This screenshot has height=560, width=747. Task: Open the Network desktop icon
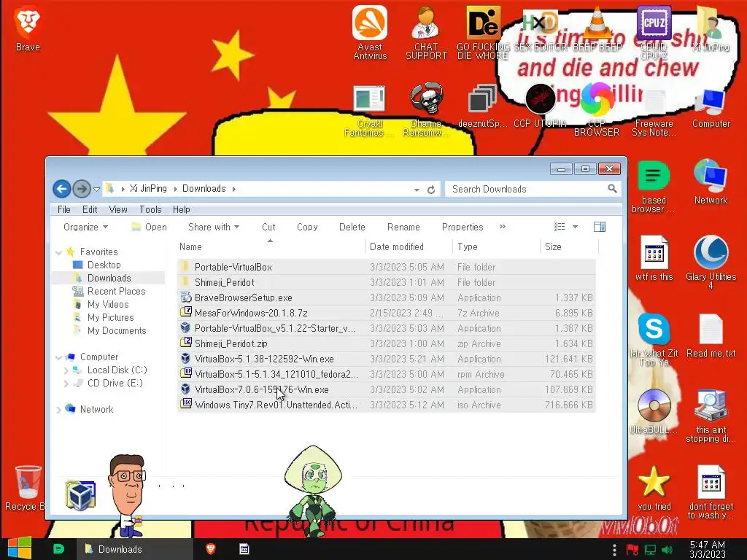pyautogui.click(x=711, y=182)
